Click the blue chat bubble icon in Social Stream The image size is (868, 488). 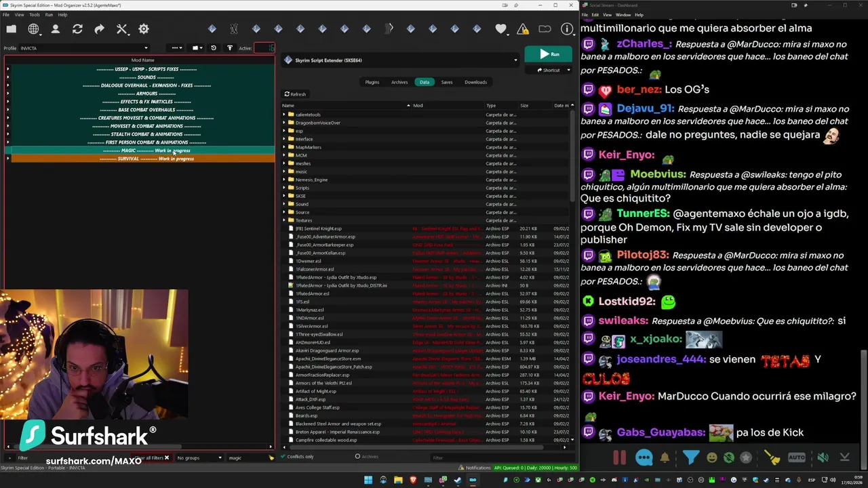[644, 457]
